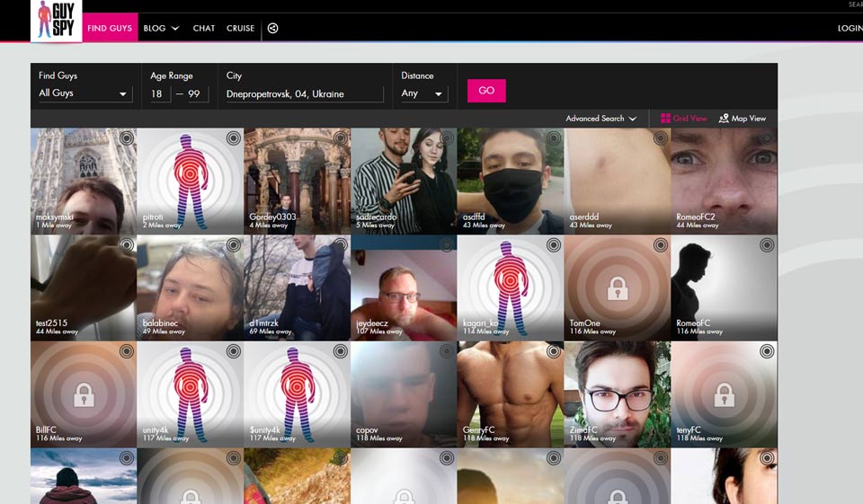Click the status ring on GenryFC's tile
863x504 pixels.
(x=553, y=352)
